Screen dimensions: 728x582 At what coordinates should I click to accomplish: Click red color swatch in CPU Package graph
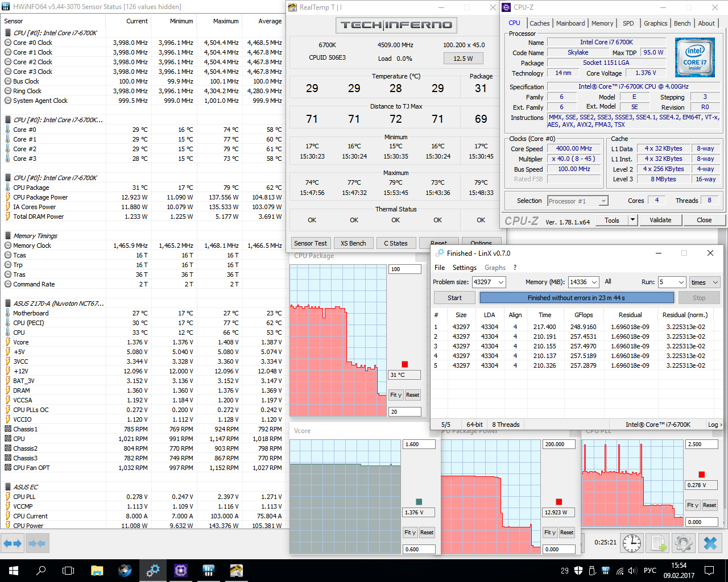404,364
